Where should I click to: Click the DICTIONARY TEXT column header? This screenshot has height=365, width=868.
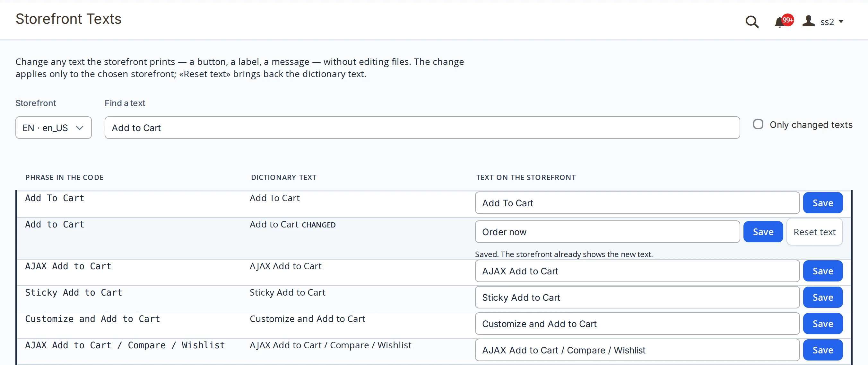click(283, 177)
